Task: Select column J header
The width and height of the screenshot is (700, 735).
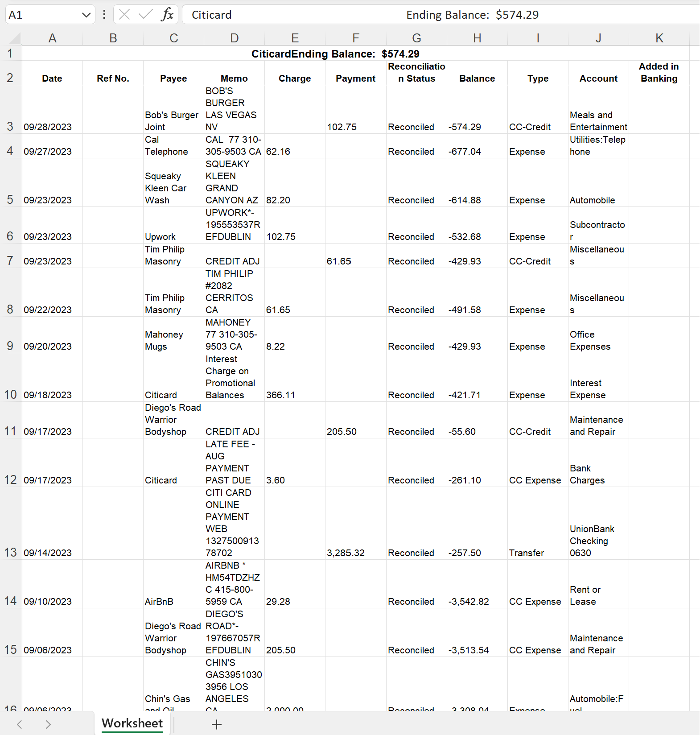Action: click(598, 38)
